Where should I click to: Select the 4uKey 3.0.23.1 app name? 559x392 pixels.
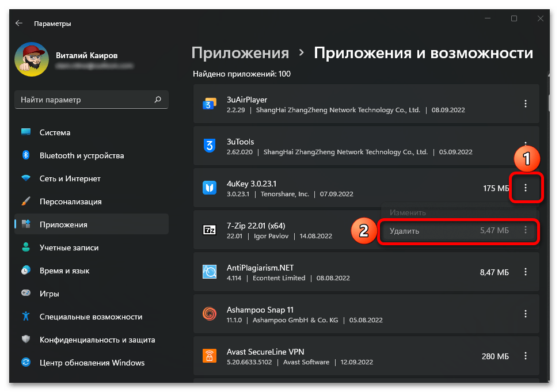(252, 184)
